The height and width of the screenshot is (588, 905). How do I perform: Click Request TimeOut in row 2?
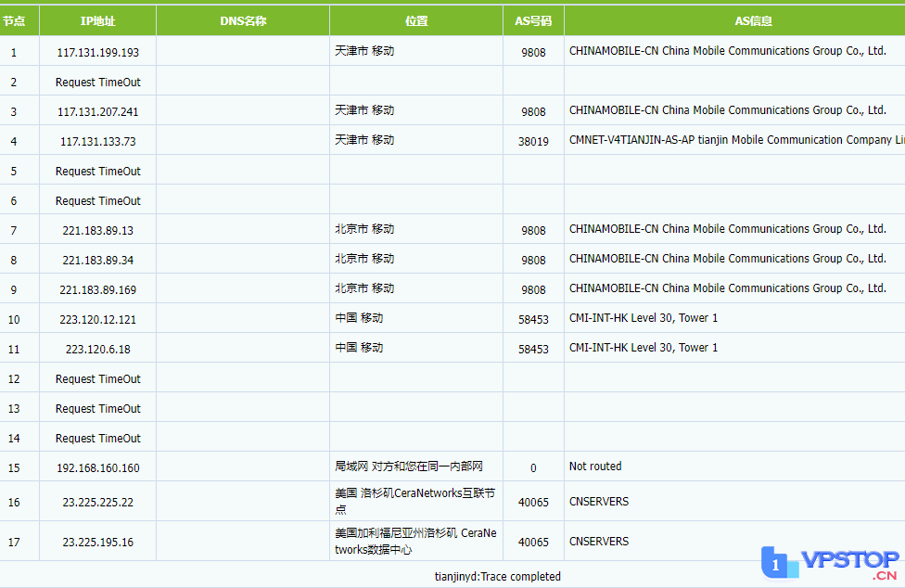click(98, 83)
